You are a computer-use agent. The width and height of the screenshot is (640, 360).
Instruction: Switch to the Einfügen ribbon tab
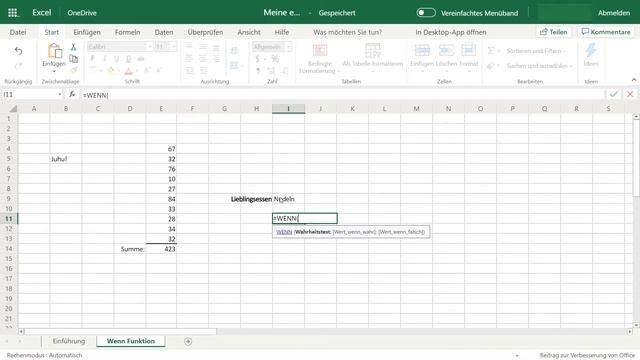click(87, 32)
